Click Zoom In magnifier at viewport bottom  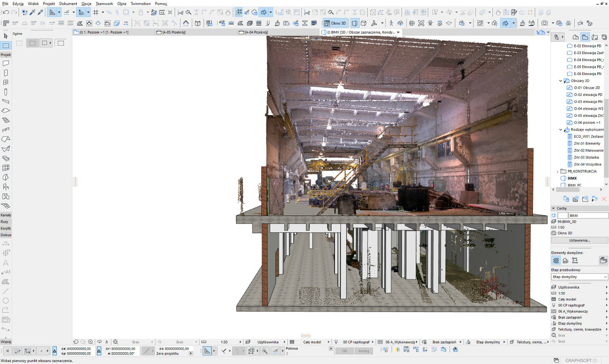click(91, 342)
